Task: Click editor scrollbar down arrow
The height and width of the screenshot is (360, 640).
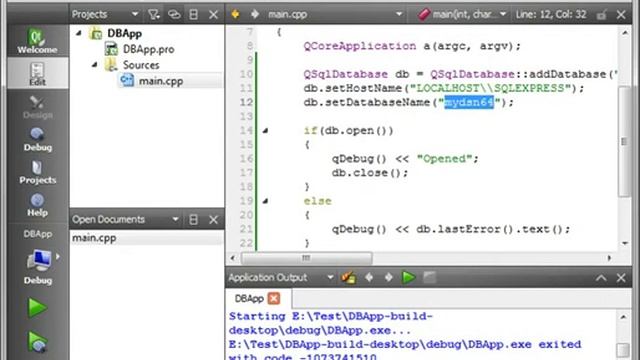Action: [x=625, y=243]
